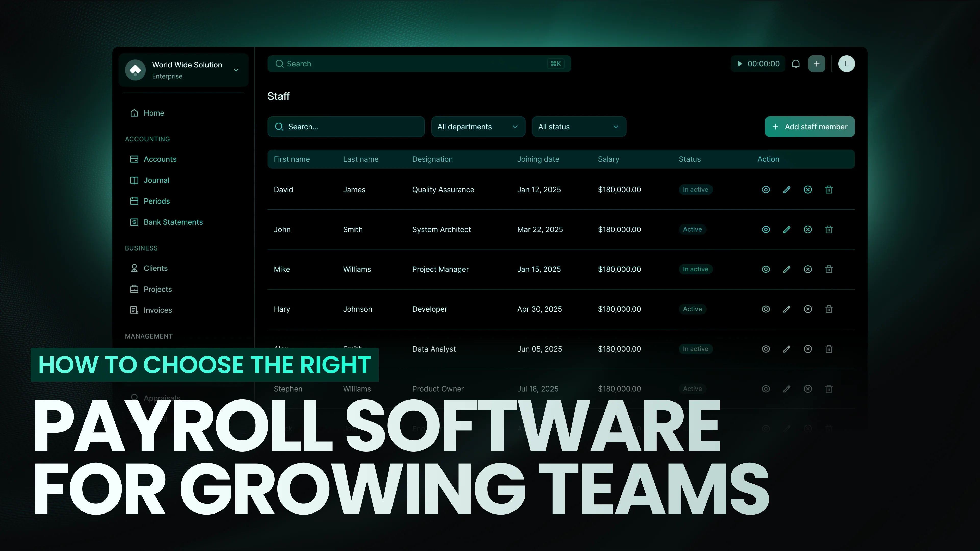View Hary Johnson's details via the eye icon
The width and height of the screenshot is (980, 551).
pyautogui.click(x=766, y=309)
